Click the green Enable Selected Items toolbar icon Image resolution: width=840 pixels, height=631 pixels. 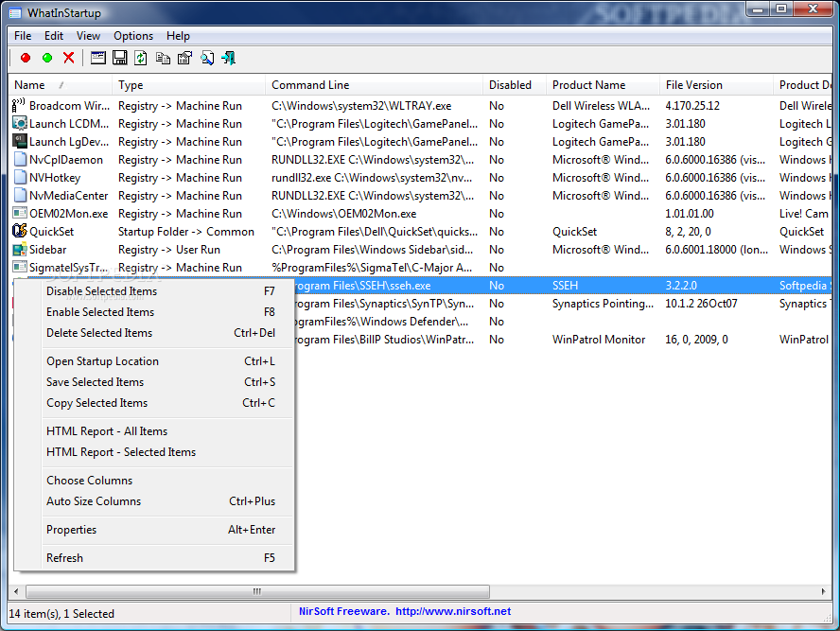(x=47, y=58)
